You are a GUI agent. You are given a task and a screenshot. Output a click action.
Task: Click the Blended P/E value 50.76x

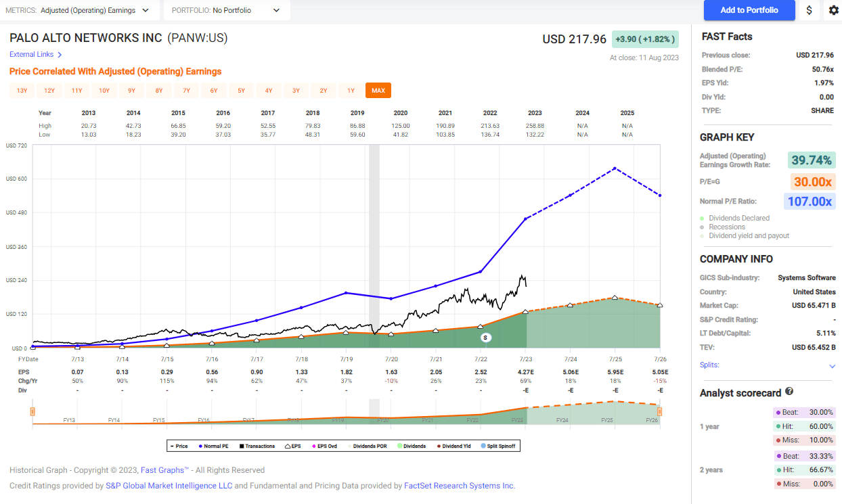tap(822, 69)
